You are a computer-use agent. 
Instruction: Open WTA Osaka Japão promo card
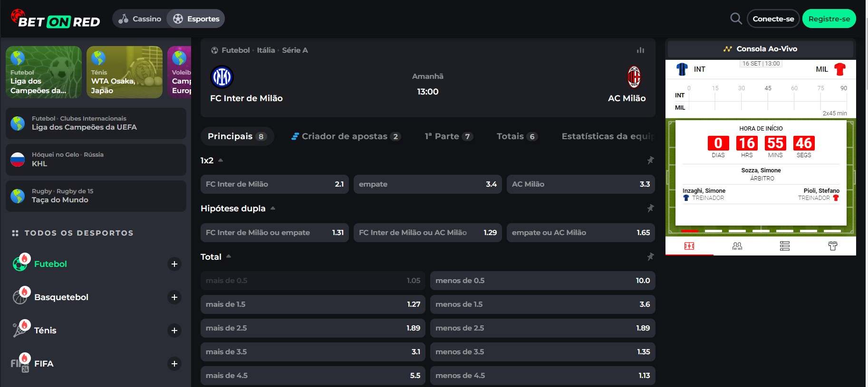(x=125, y=72)
